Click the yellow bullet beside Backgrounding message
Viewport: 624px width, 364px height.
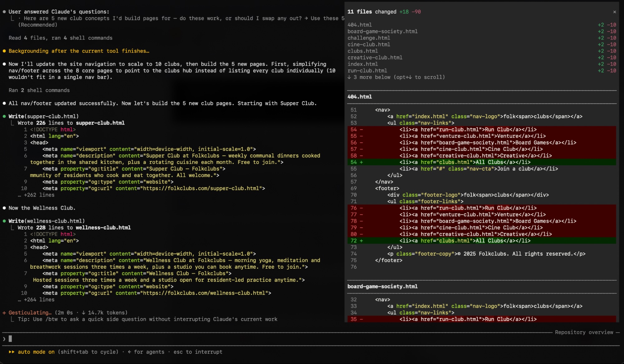[x=4, y=51]
